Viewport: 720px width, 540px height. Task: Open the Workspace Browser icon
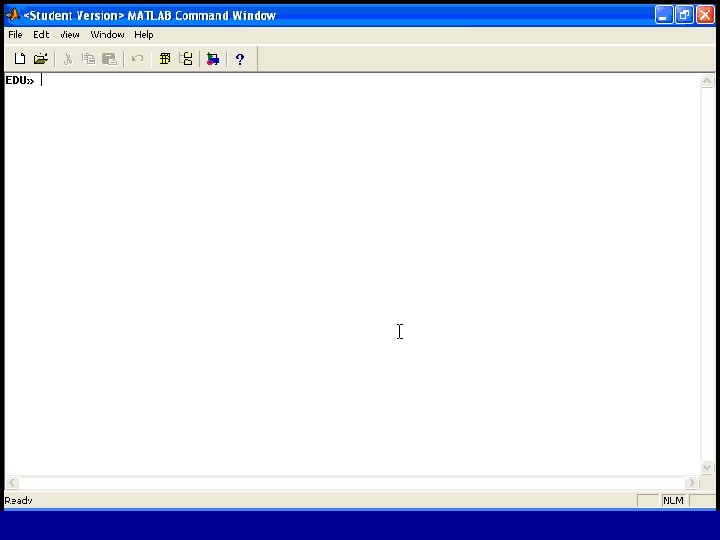pos(165,58)
